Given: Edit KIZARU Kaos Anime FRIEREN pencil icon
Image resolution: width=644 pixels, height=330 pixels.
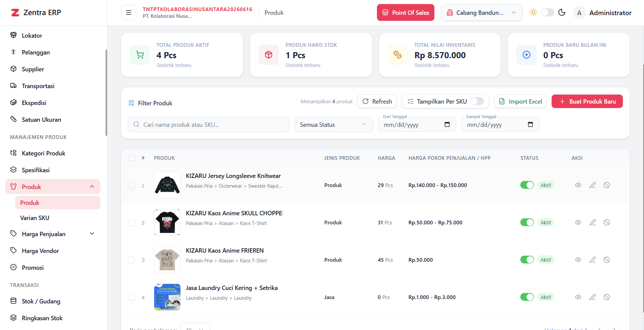Looking at the screenshot, I should point(593,260).
